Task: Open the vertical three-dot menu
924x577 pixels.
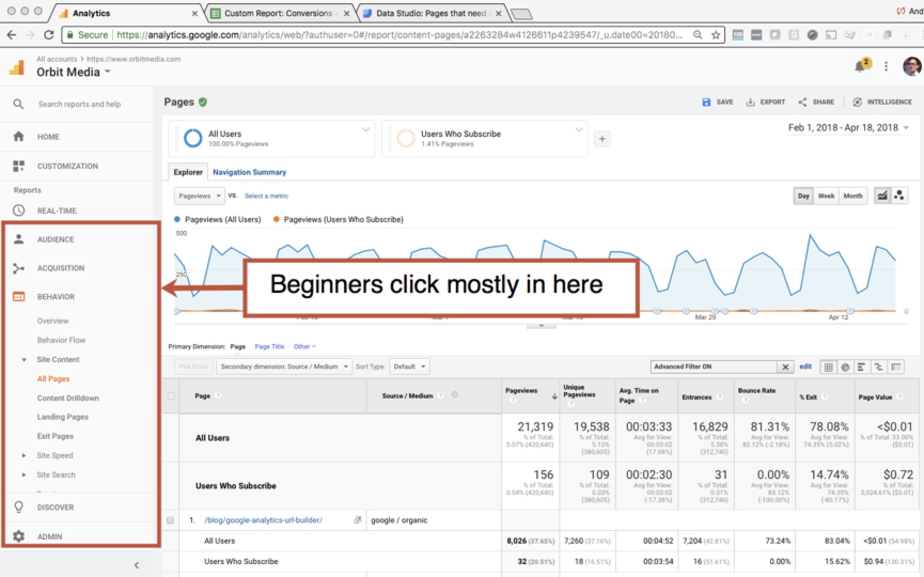Action: pos(886,67)
